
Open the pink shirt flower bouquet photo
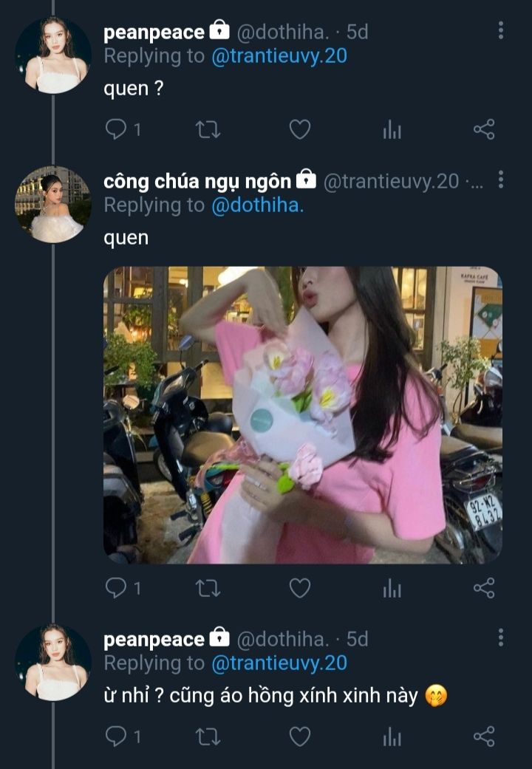click(302, 414)
